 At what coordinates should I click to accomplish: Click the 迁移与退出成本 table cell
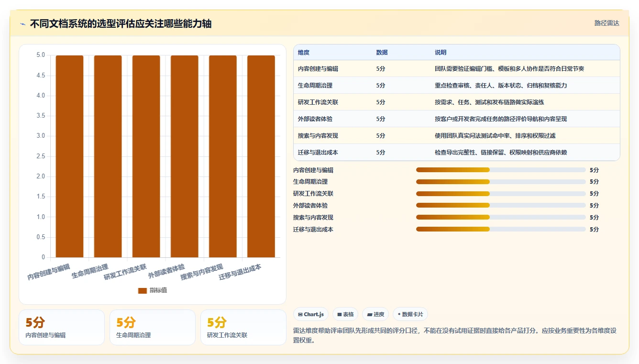tap(318, 153)
